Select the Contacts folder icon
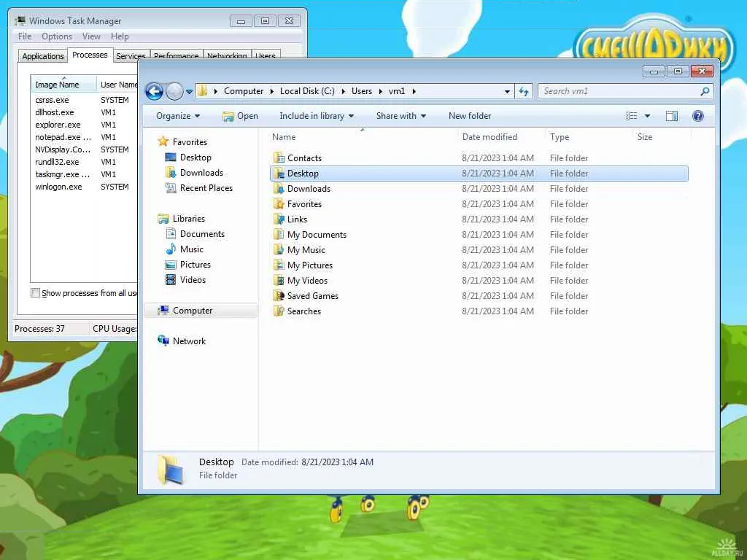Screen dimensions: 747x560 (x=279, y=157)
